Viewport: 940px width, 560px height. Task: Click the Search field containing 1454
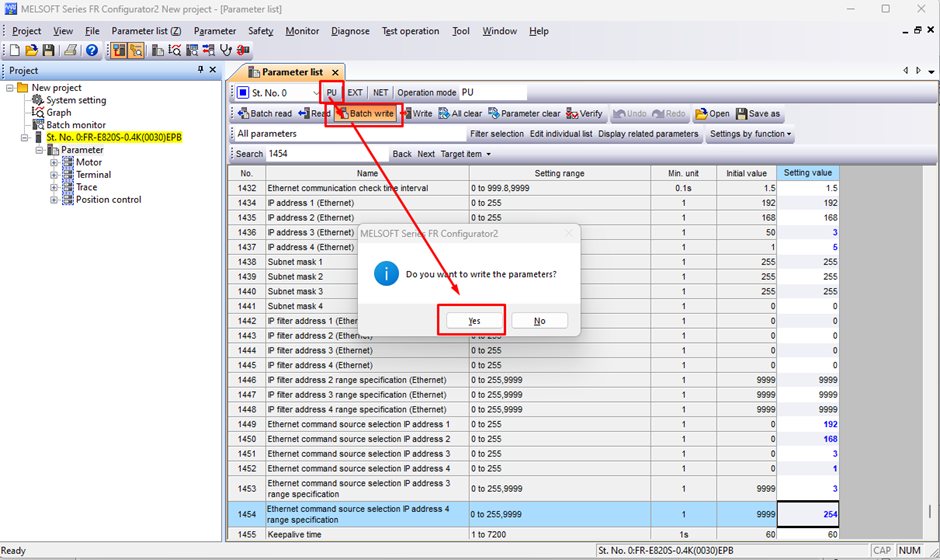pyautogui.click(x=327, y=154)
